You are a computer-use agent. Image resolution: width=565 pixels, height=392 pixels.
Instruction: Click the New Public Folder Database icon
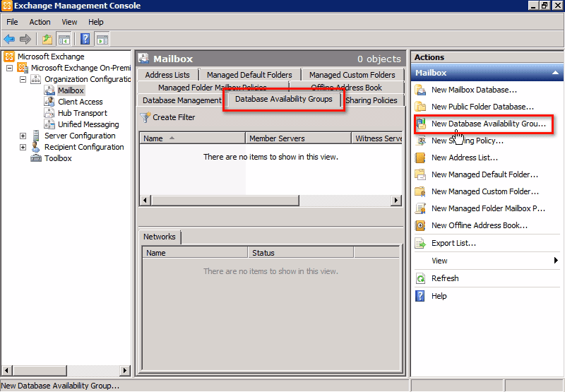coord(420,107)
